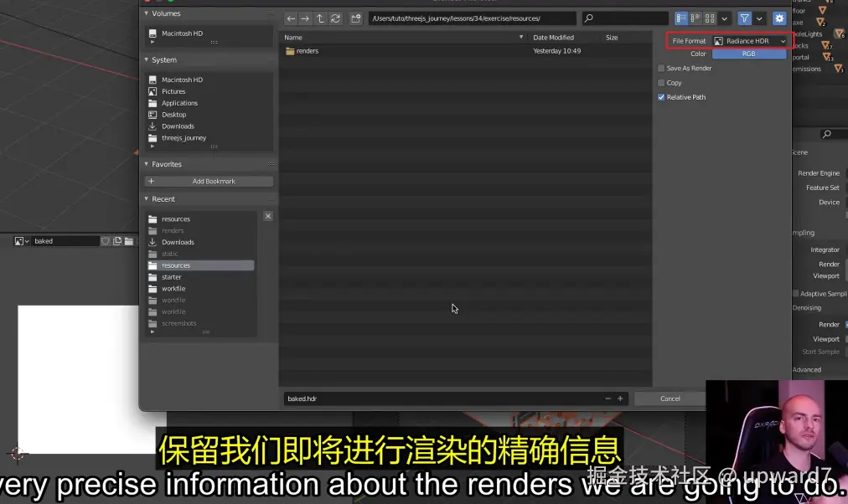Viewport: 848px width, 504px height.
Task: Sort files by Name column
Action: pos(293,38)
